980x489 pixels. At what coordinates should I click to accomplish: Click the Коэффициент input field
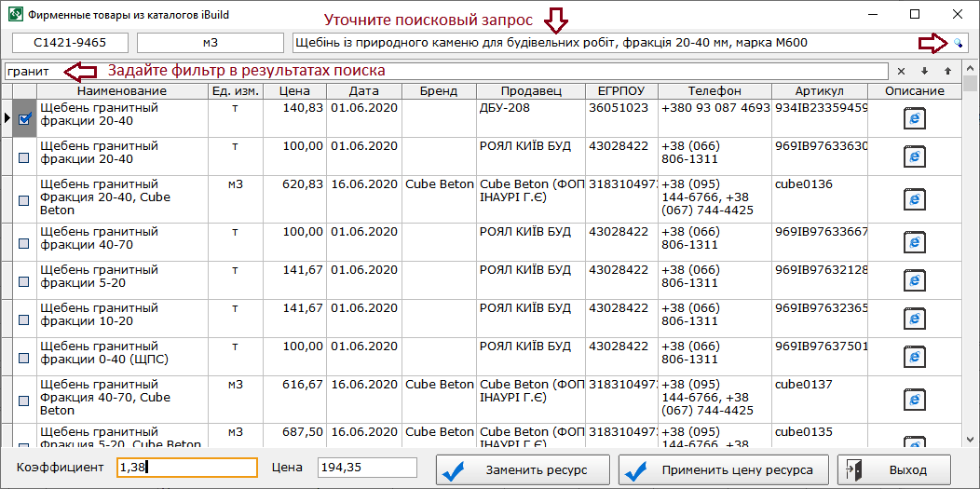pos(186,468)
